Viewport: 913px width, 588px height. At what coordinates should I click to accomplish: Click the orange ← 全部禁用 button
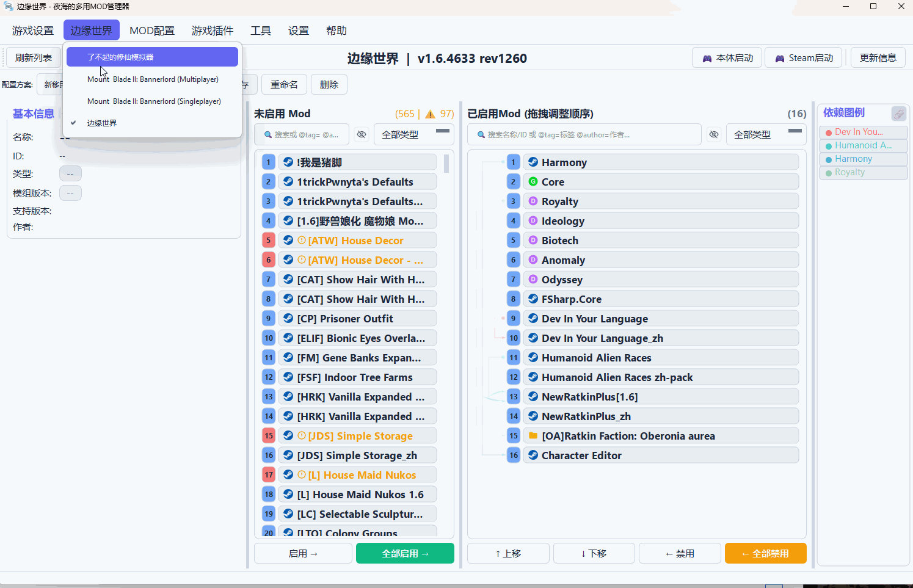(766, 553)
